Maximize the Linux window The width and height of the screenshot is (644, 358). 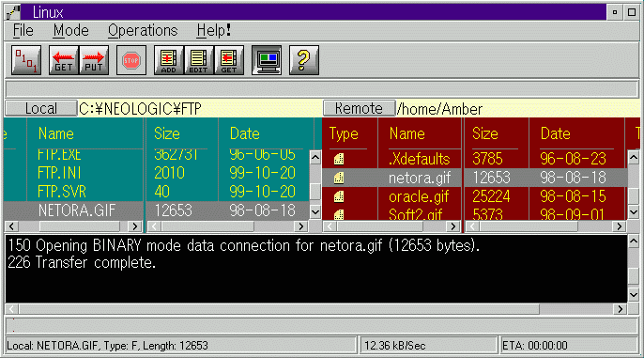632,12
